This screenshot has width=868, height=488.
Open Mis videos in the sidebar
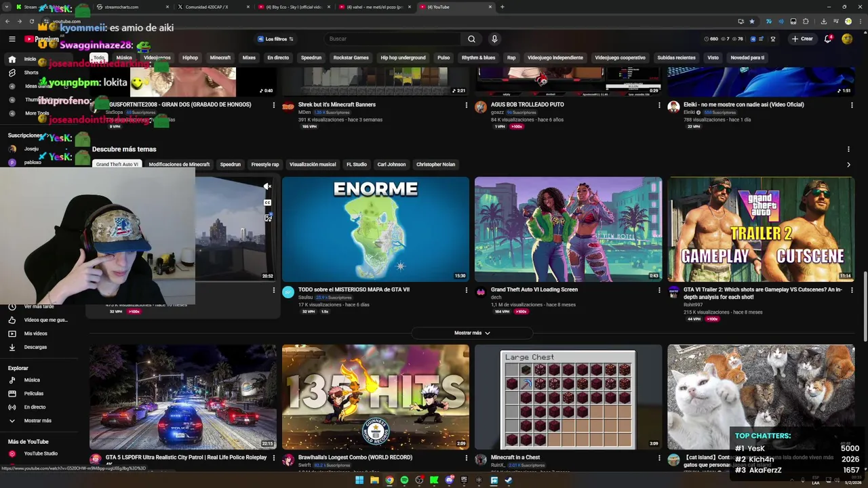35,333
